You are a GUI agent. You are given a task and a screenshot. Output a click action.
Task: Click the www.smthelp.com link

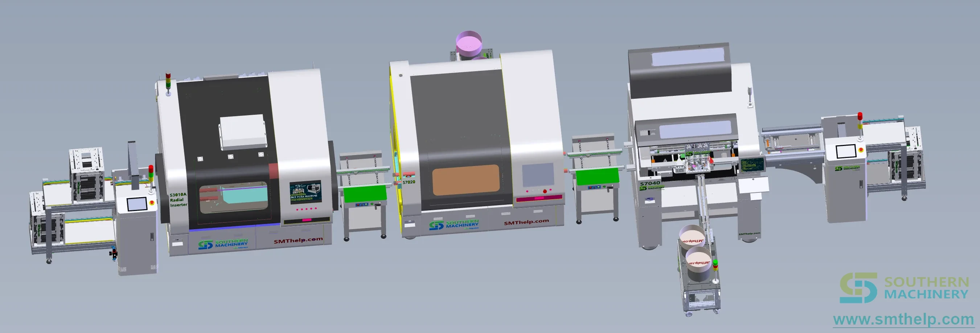(903, 319)
